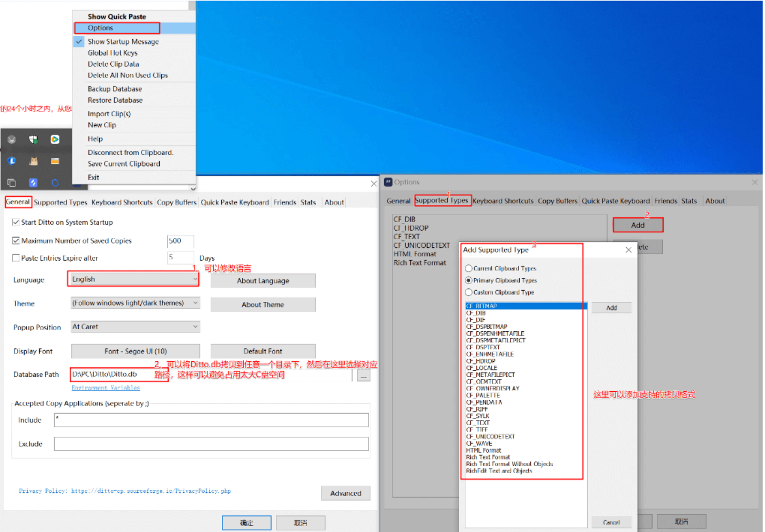The width and height of the screenshot is (765, 532).
Task: Select CF_PALETTE in Add Supported Type list
Action: [x=483, y=396]
